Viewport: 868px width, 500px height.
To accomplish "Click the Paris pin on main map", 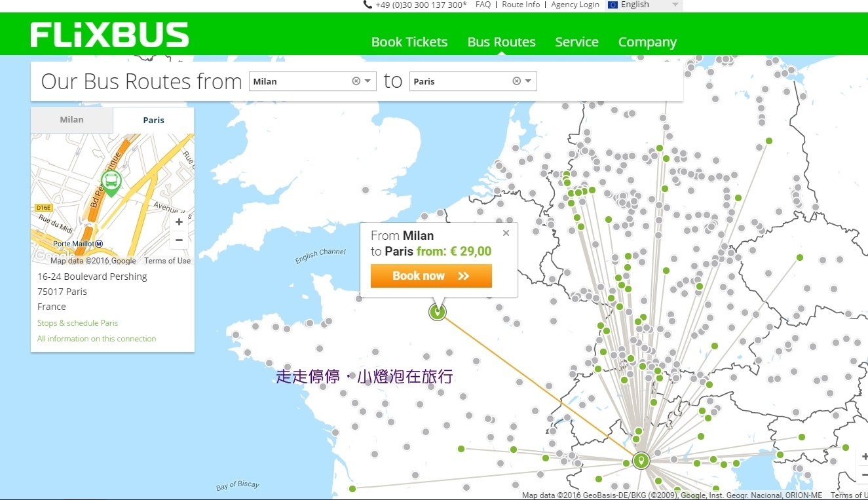I will click(x=437, y=311).
